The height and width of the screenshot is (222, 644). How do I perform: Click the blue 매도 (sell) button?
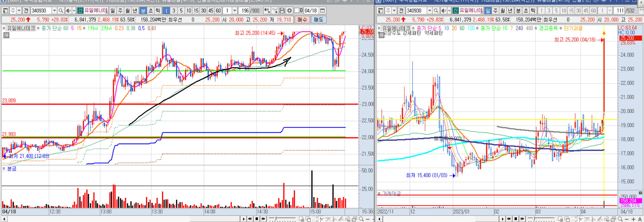coord(319,20)
